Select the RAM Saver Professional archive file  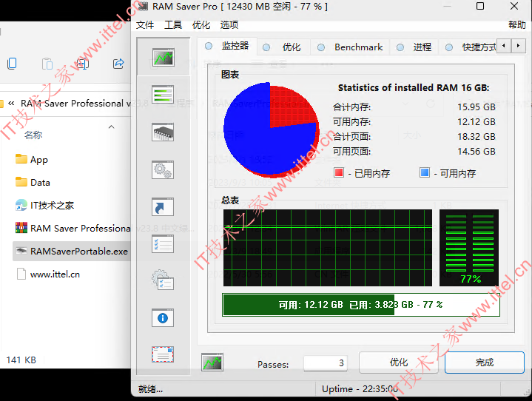[x=73, y=229]
